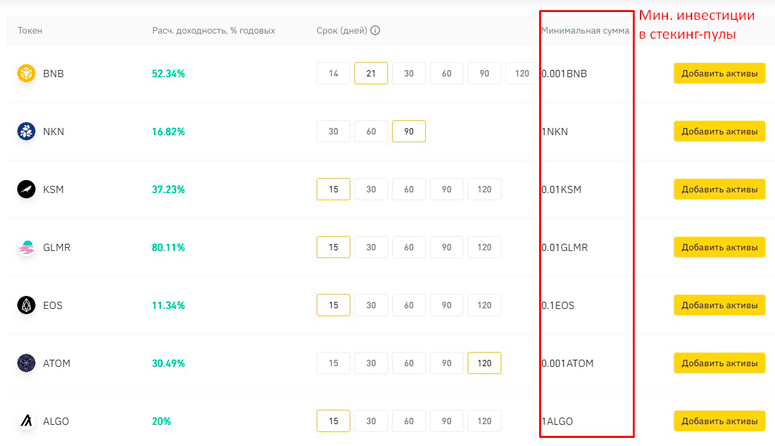Open the info icon beside Срок (дней)
Viewport: 775px width, 446px height.
[x=375, y=30]
